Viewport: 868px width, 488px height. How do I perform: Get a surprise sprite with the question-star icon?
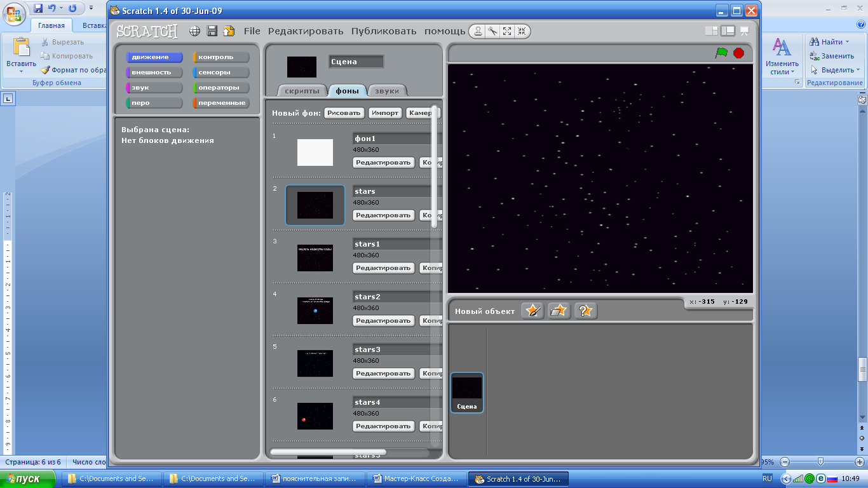pos(586,311)
